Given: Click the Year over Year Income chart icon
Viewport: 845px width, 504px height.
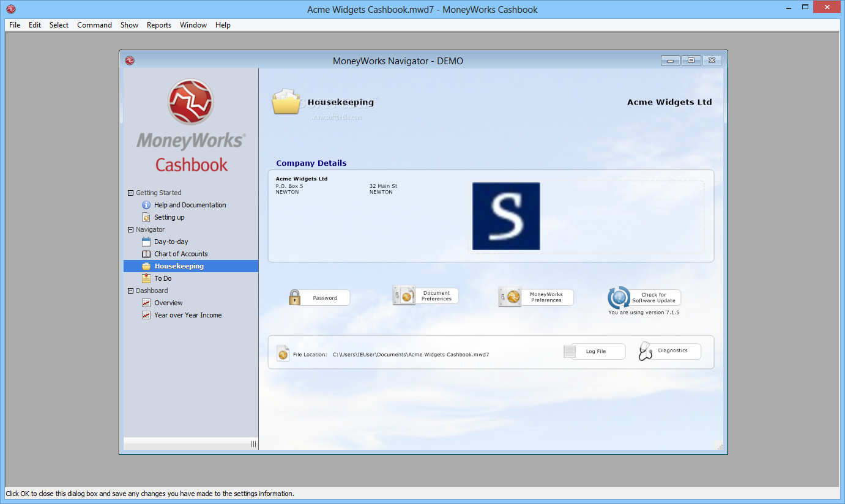Looking at the screenshot, I should coord(146,315).
